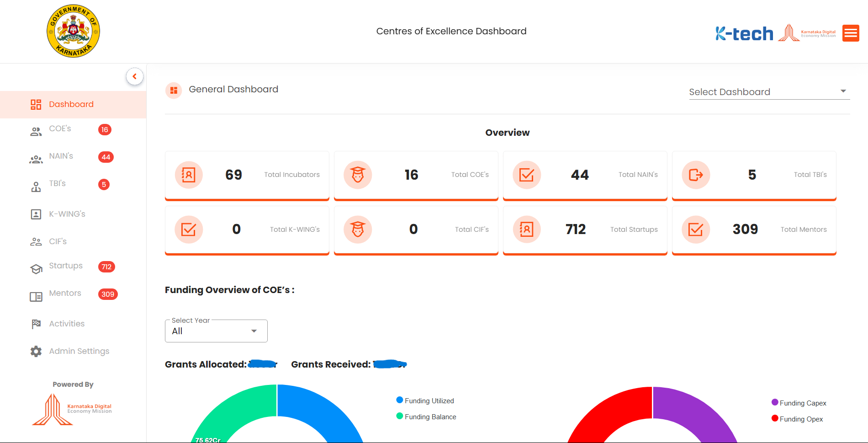Viewport: 868px width, 443px height.
Task: Select the Mentors book icon in the sidebar
Action: [36, 296]
